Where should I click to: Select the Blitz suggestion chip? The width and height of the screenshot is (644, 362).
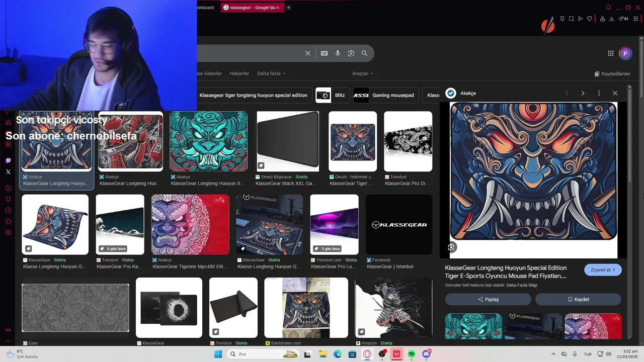[333, 95]
